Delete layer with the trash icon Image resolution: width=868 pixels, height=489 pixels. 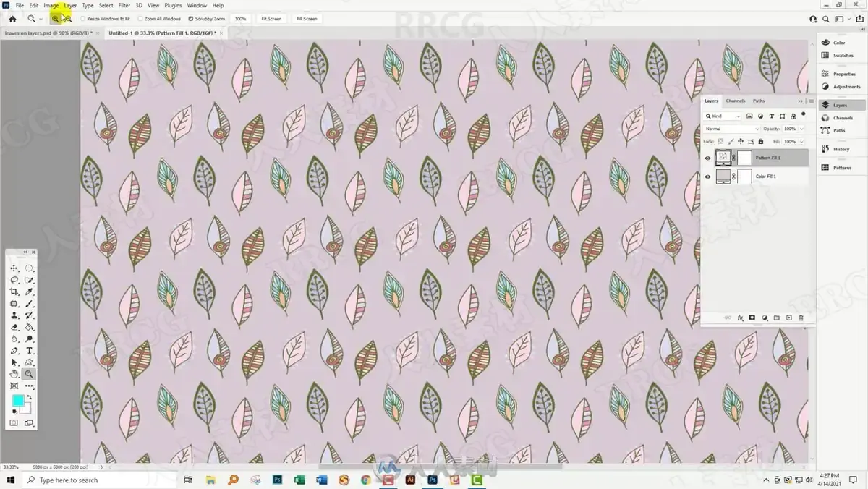click(801, 318)
